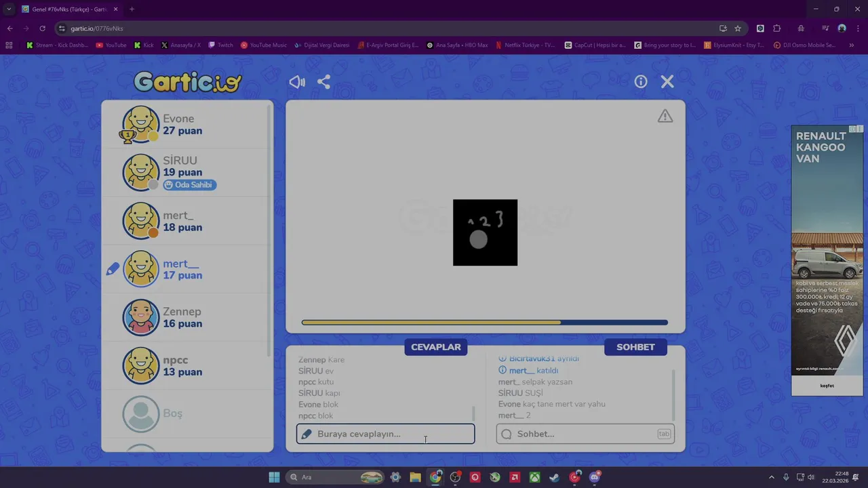The width and height of the screenshot is (868, 488).
Task: Go back in Chrome
Action: tap(9, 28)
